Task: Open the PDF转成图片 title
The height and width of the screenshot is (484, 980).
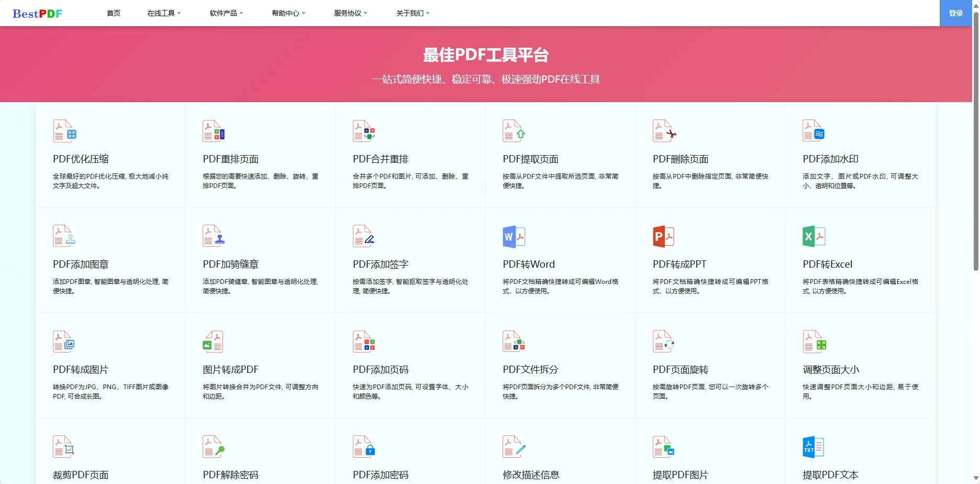Action: tap(81, 370)
